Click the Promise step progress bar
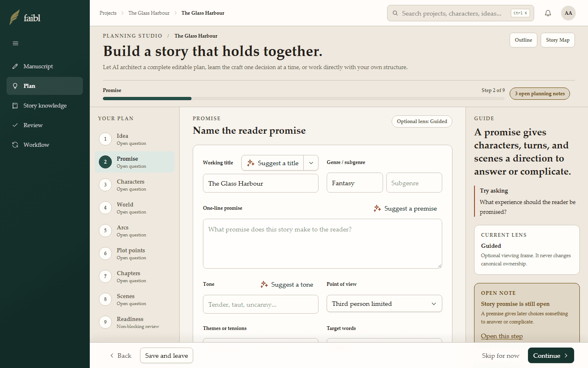 [x=304, y=99]
